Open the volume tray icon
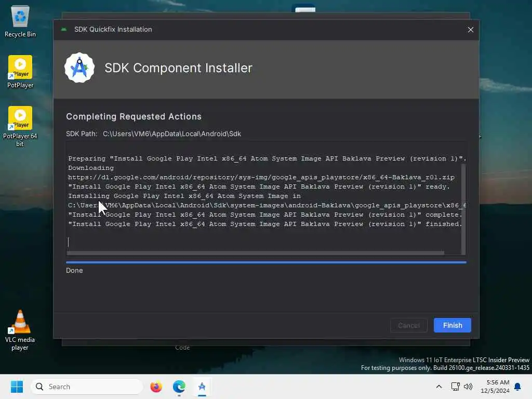532x399 pixels. click(468, 387)
